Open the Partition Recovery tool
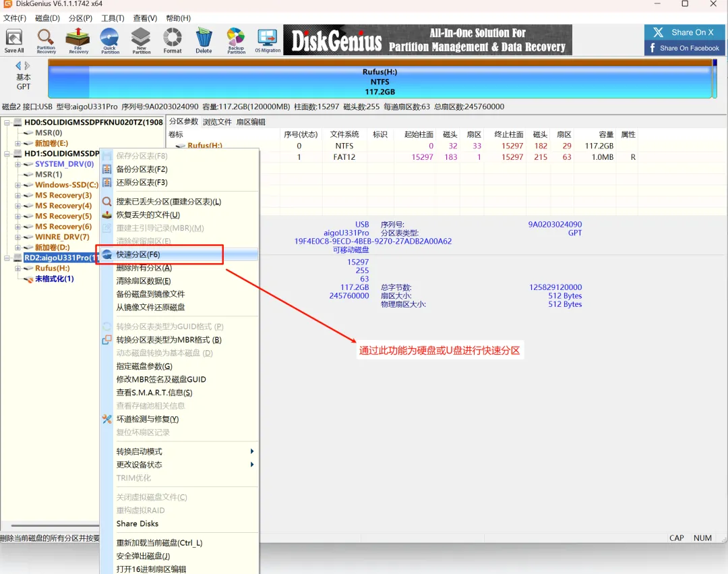728x574 pixels. click(46, 40)
